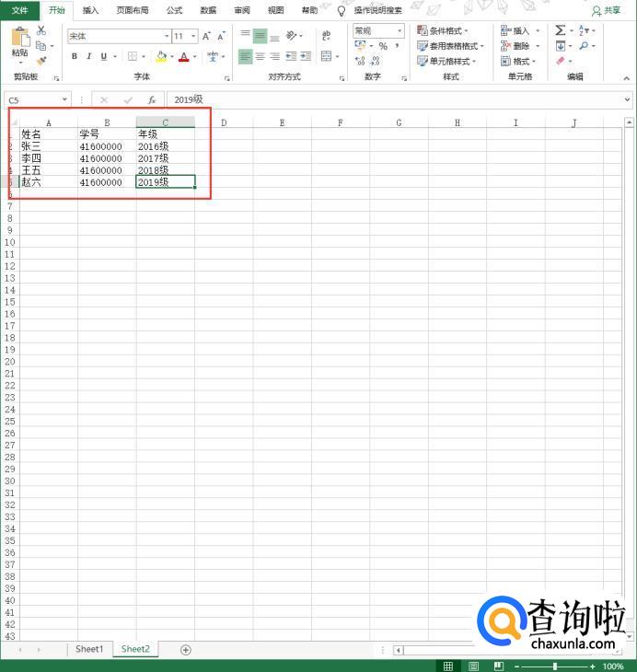Toggle bold formatting
Image resolution: width=637 pixels, height=672 pixels.
(75, 56)
